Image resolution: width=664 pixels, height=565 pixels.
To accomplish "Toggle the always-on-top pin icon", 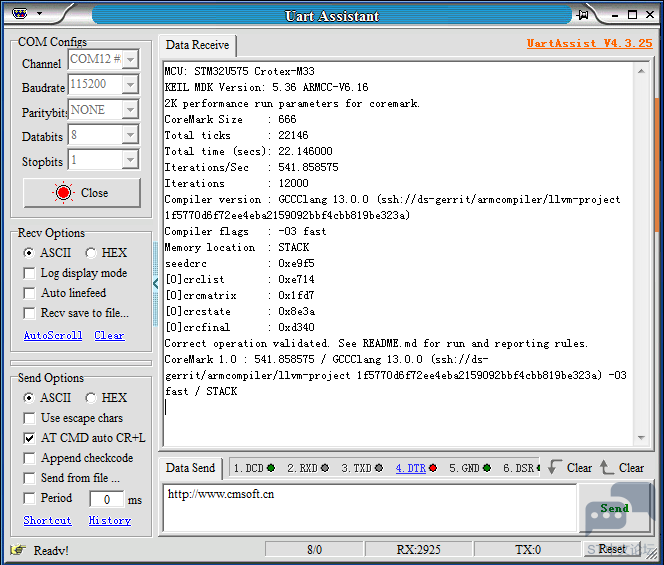I will tap(583, 15).
